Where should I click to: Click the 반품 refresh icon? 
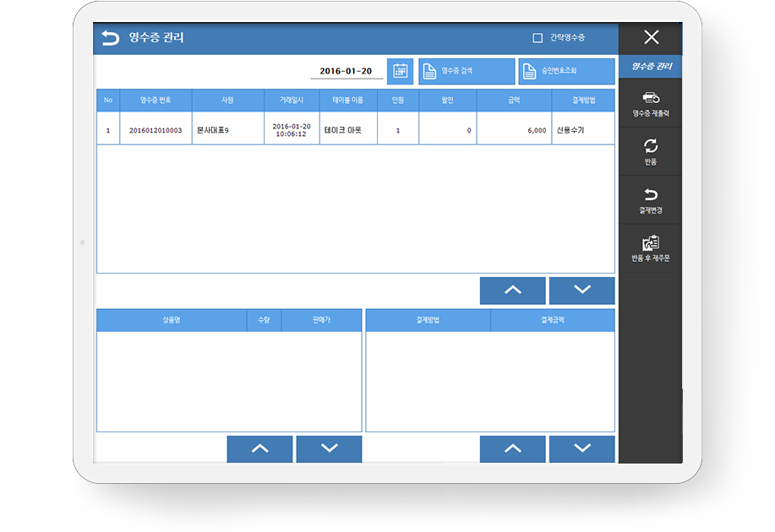point(651,147)
